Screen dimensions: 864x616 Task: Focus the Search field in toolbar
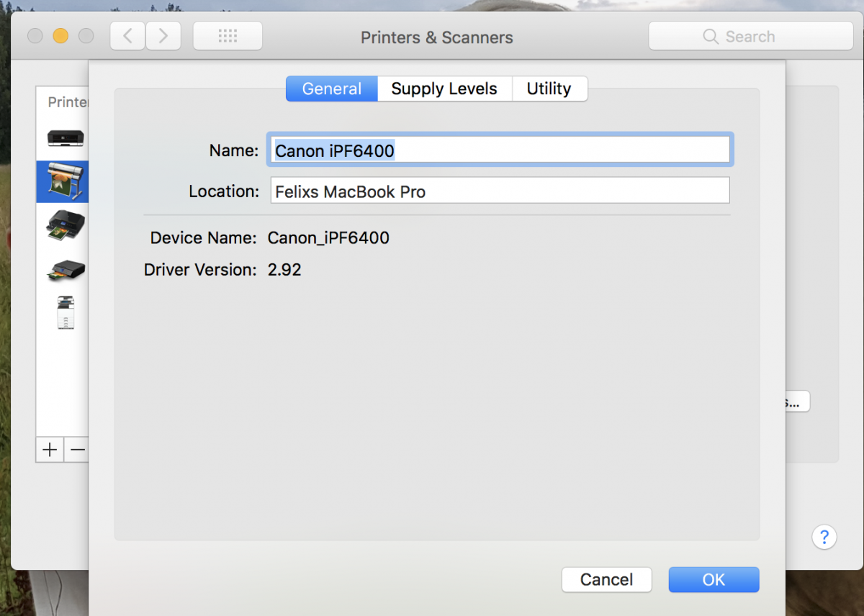tap(750, 36)
